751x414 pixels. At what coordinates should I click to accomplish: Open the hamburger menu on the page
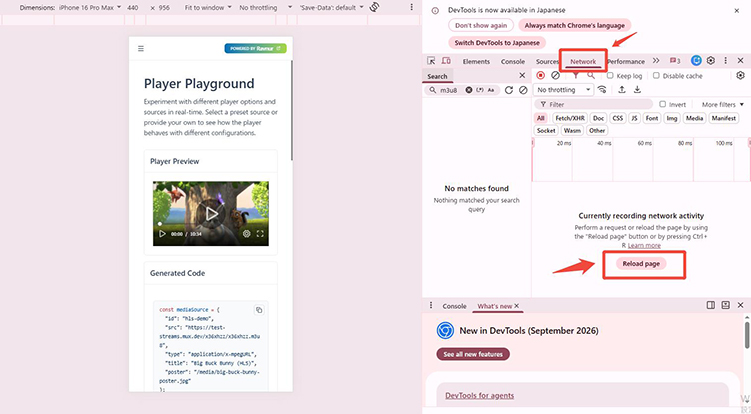141,48
